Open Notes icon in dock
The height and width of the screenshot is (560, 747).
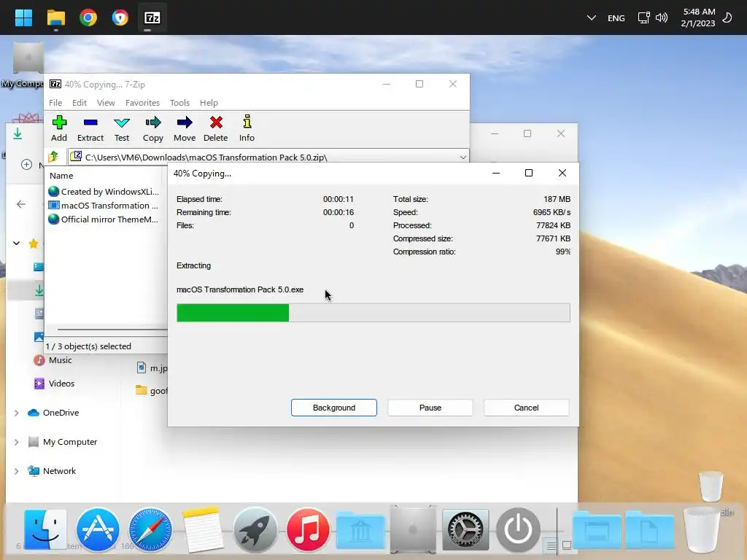coord(203,529)
